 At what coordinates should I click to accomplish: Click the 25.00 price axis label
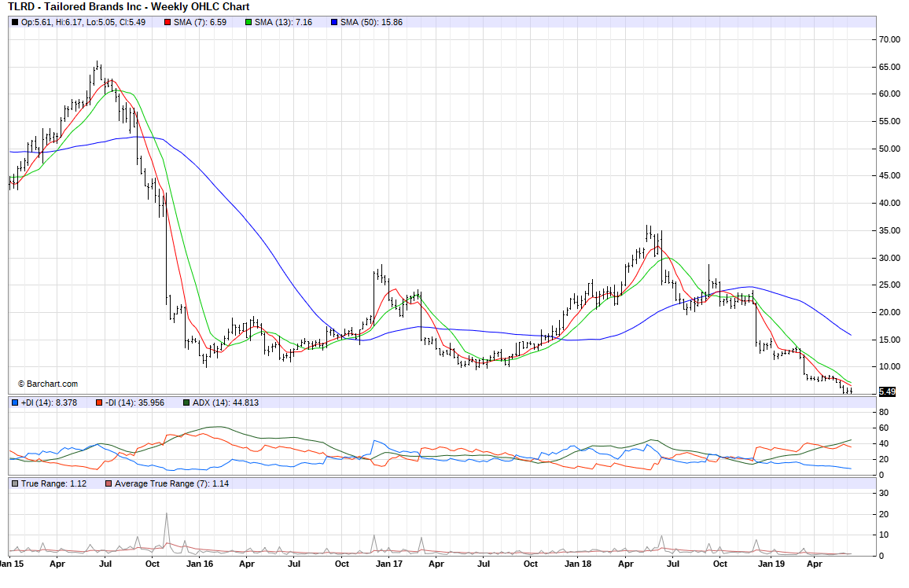889,285
